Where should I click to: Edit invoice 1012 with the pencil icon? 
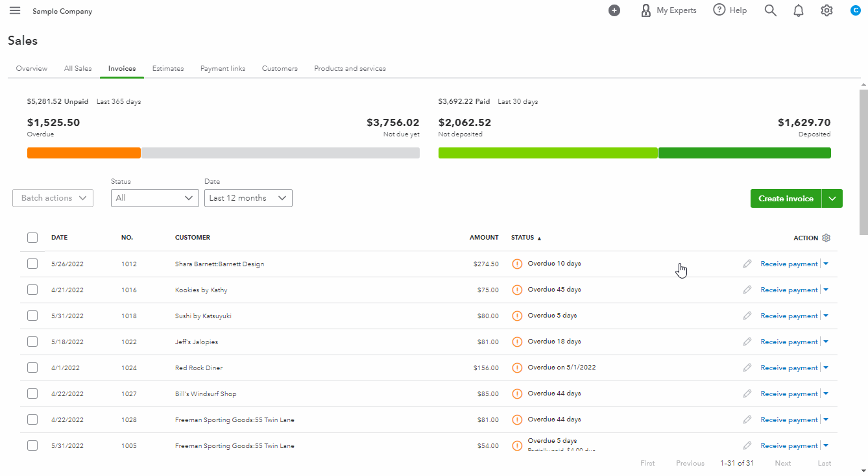pyautogui.click(x=747, y=264)
